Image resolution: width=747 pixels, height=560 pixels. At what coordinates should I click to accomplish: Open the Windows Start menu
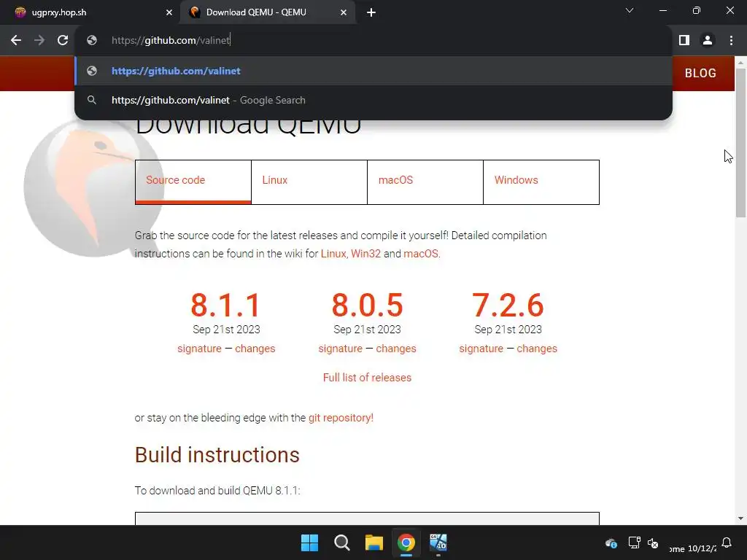pos(309,542)
